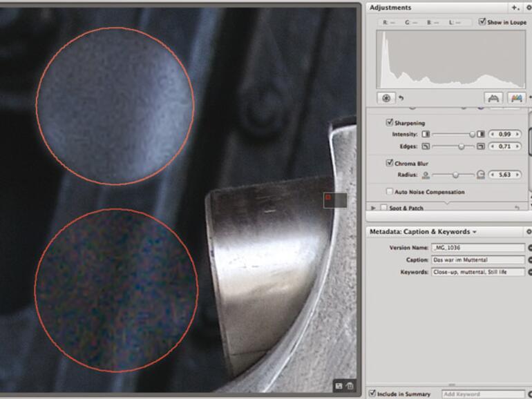Click the Add Keyword input field

coord(483,394)
